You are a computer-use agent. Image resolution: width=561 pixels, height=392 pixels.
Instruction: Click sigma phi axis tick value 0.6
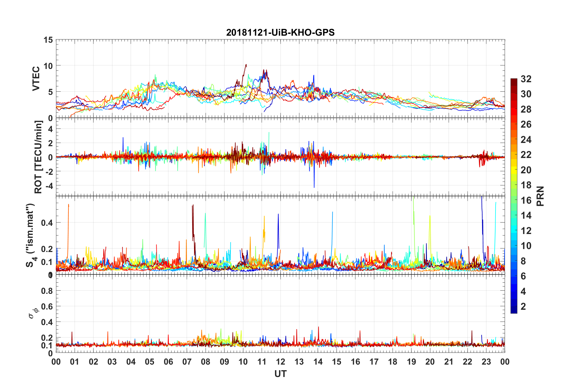tap(47, 307)
